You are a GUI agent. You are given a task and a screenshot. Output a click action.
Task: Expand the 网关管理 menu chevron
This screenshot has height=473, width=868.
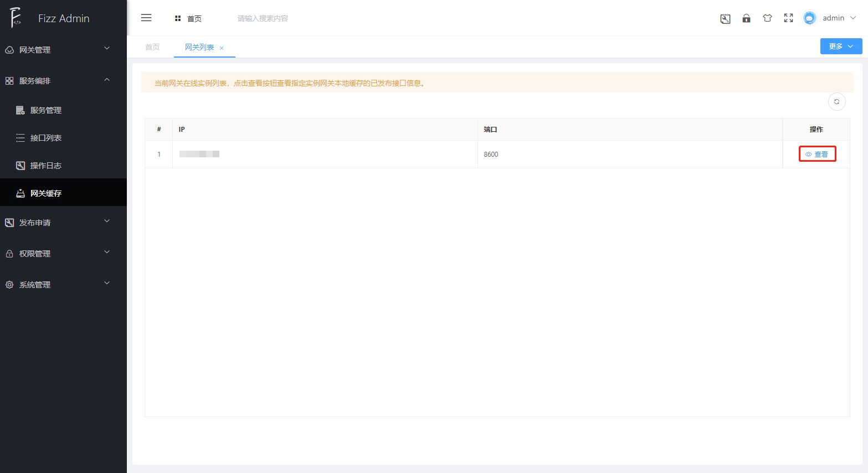107,48
